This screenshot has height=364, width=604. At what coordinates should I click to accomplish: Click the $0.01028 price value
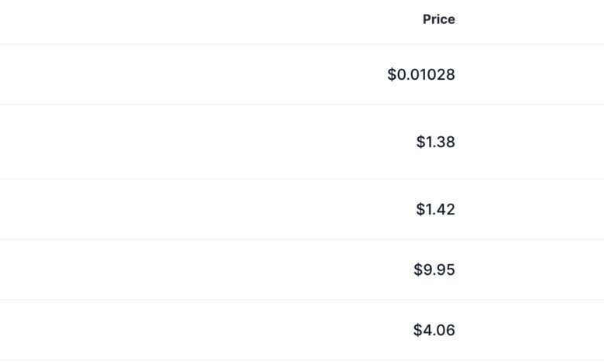click(421, 75)
